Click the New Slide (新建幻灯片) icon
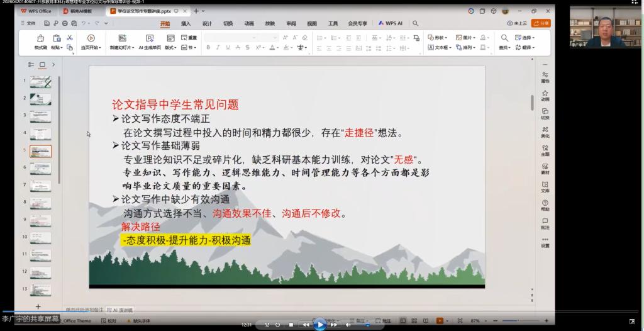This screenshot has width=644, height=331. (121, 39)
